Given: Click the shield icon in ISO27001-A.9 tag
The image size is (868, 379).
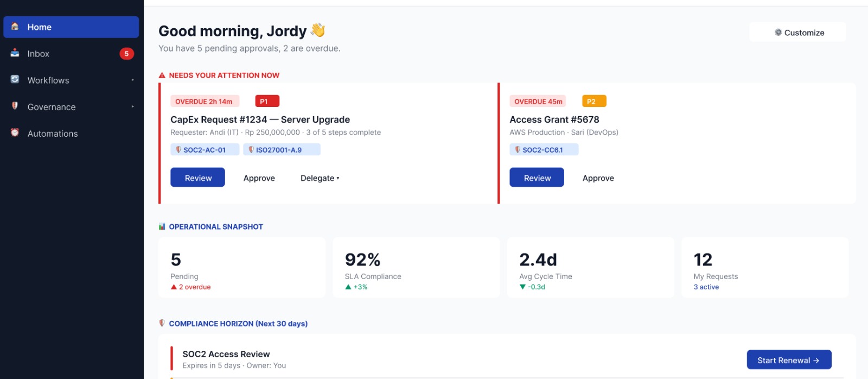Looking at the screenshot, I should (x=251, y=149).
